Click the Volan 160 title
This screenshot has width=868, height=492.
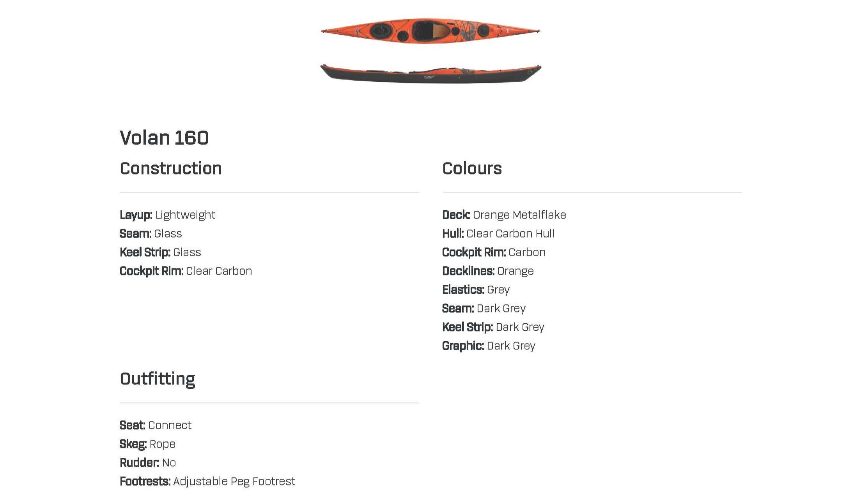coord(164,138)
